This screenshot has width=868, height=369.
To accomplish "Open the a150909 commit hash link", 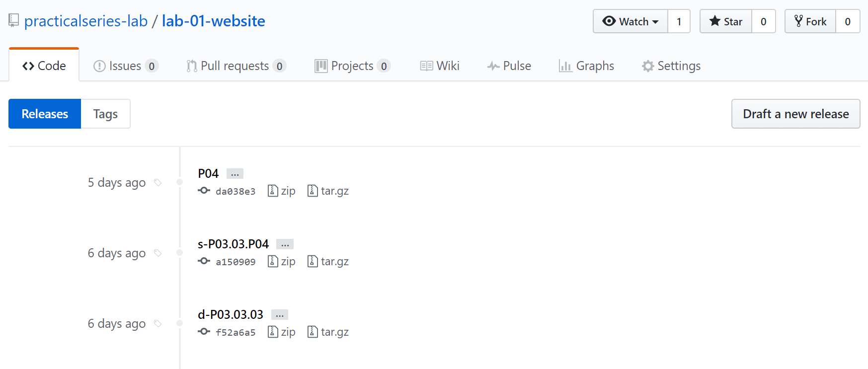I will click(x=236, y=262).
